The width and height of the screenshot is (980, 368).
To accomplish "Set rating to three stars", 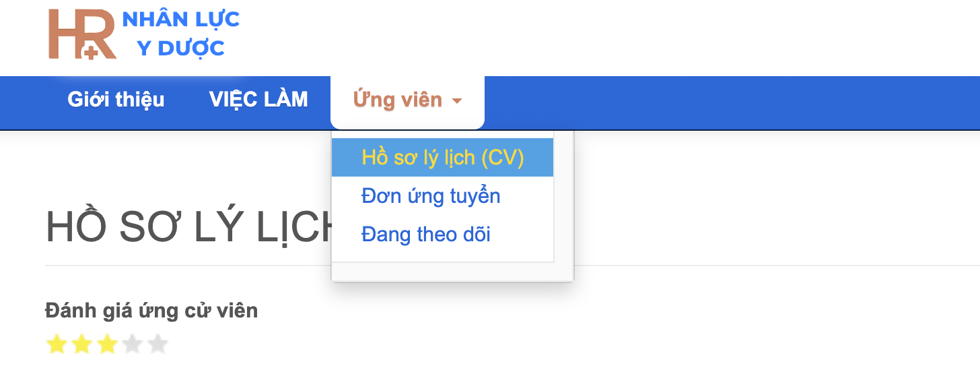I will tap(107, 345).
